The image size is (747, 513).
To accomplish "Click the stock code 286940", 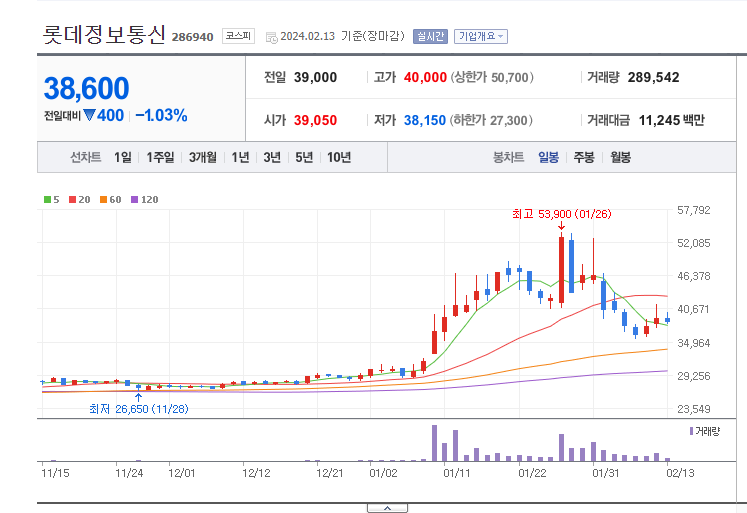I will [x=192, y=37].
